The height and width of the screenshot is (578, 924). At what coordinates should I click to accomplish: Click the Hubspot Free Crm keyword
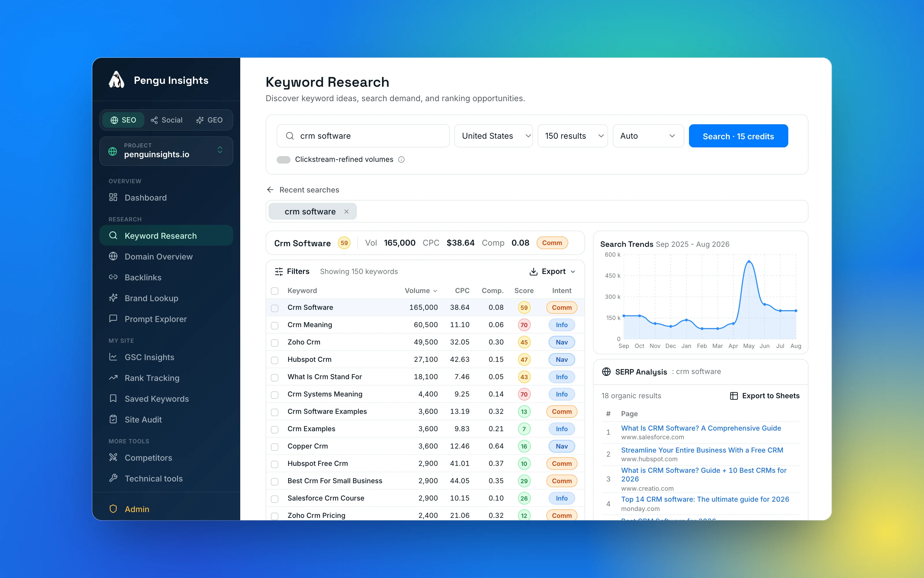tap(318, 463)
